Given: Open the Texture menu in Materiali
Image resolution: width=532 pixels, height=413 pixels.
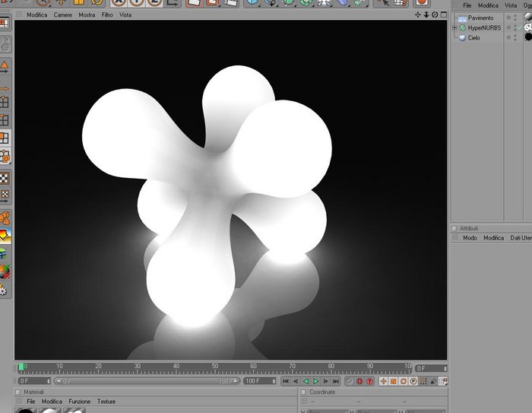Looking at the screenshot, I should [x=106, y=402].
